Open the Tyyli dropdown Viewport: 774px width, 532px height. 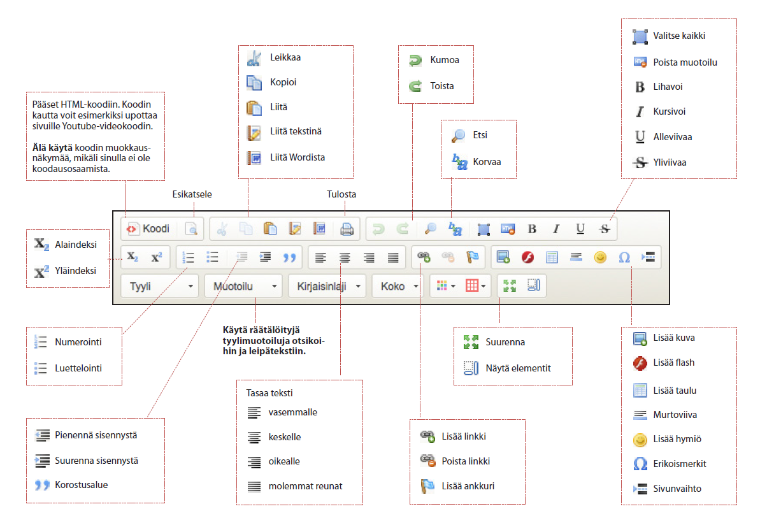[160, 287]
